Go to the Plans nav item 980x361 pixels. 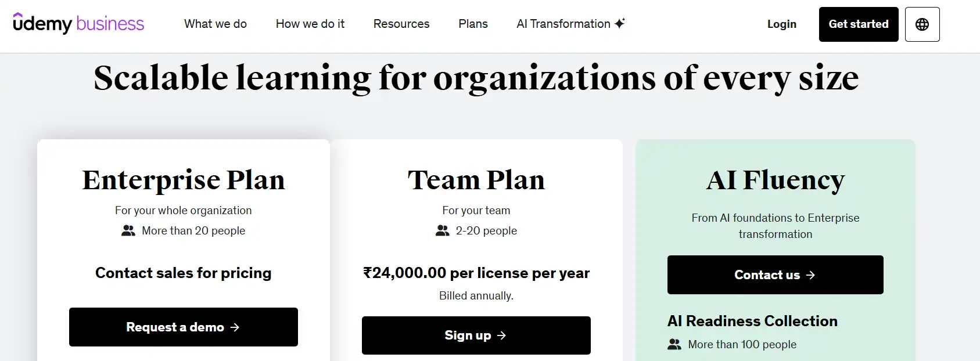[473, 24]
